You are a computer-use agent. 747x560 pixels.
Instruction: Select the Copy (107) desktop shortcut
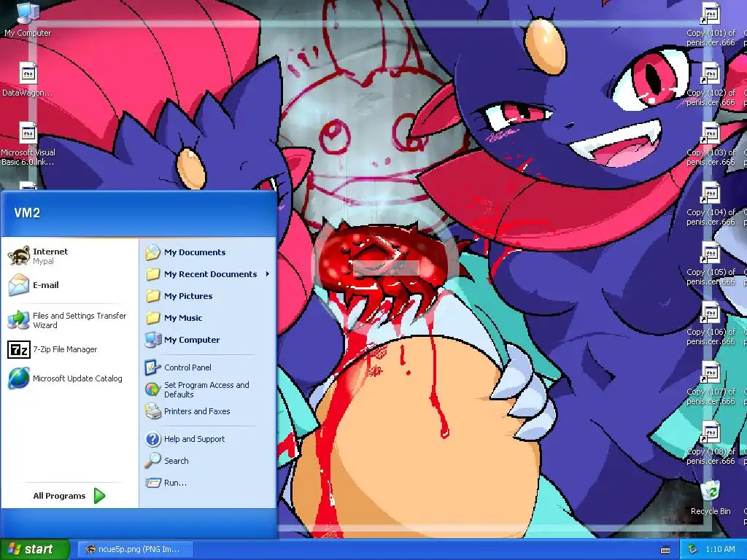click(711, 384)
